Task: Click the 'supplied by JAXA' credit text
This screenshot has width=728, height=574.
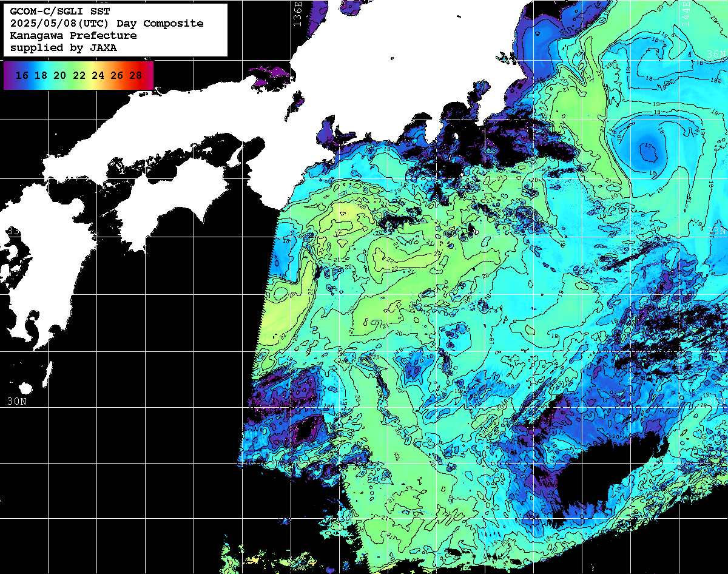Action: [x=63, y=48]
